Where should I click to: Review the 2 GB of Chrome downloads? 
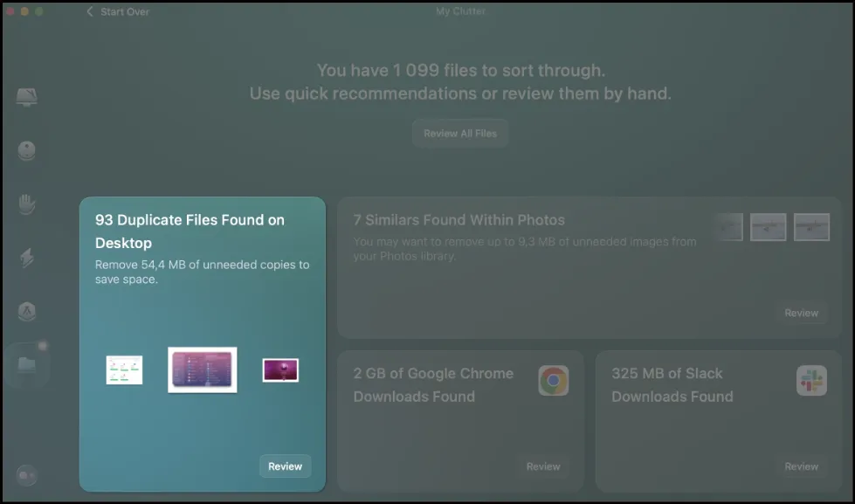543,466
